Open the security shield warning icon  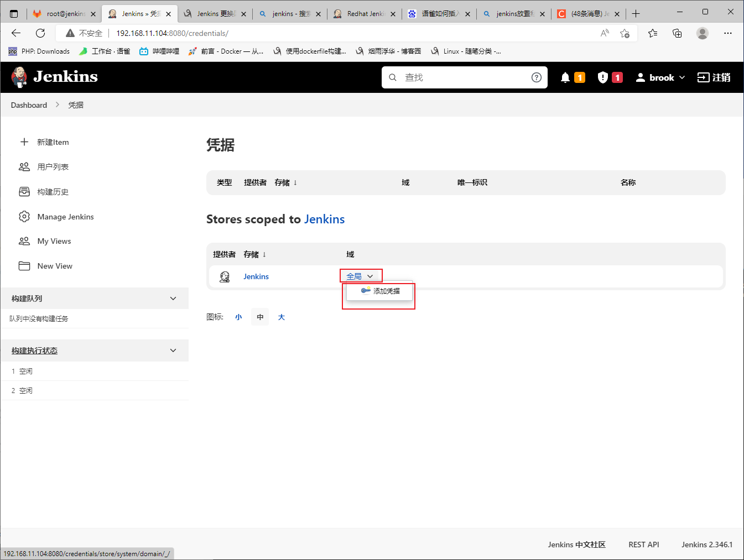603,77
